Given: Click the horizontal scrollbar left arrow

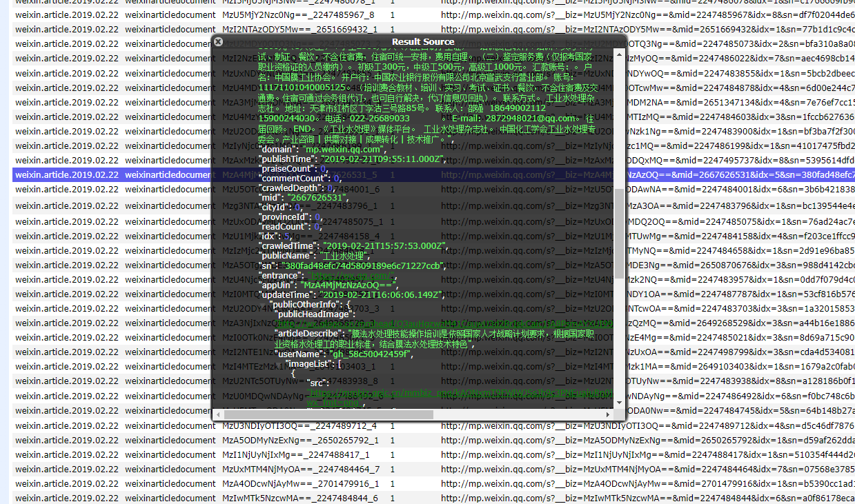Looking at the screenshot, I should click(218, 414).
